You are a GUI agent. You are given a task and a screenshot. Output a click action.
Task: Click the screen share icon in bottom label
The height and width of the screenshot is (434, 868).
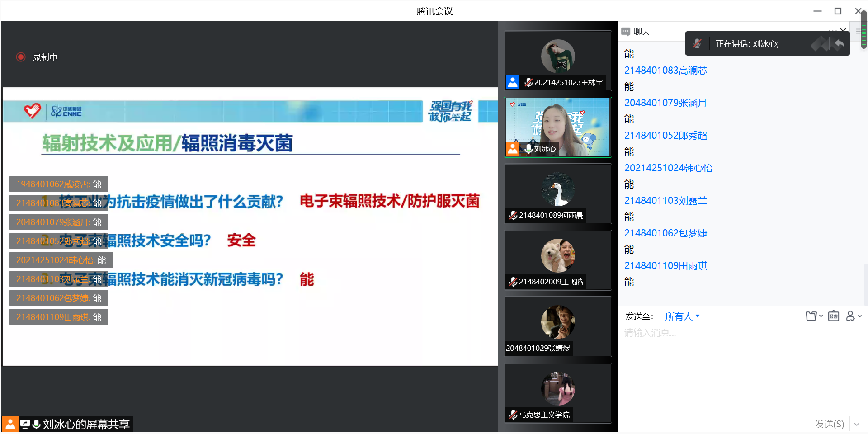(x=25, y=424)
